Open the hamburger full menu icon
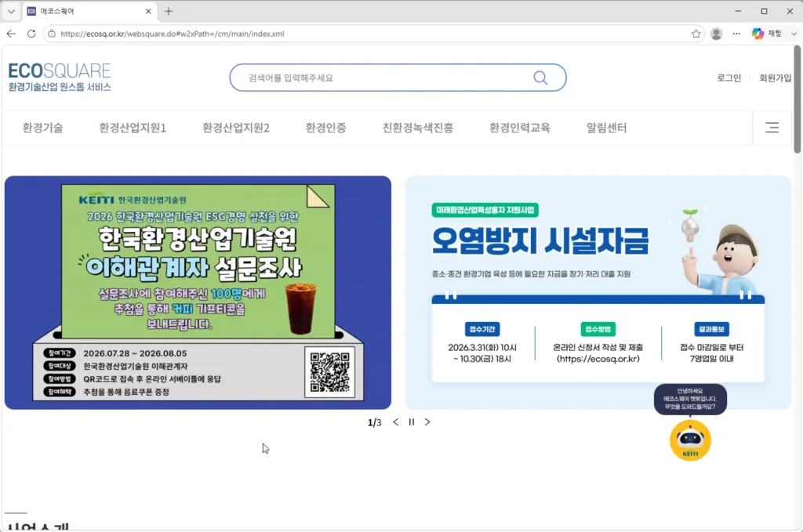 click(772, 128)
